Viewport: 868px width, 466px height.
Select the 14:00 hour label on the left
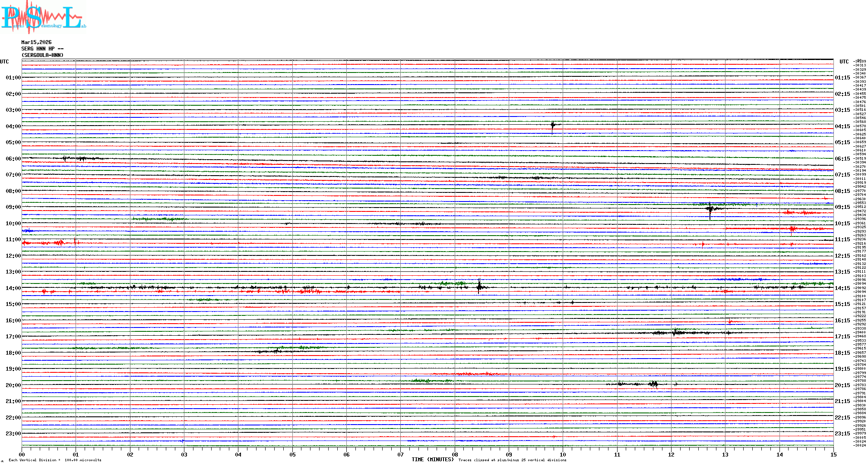click(13, 288)
